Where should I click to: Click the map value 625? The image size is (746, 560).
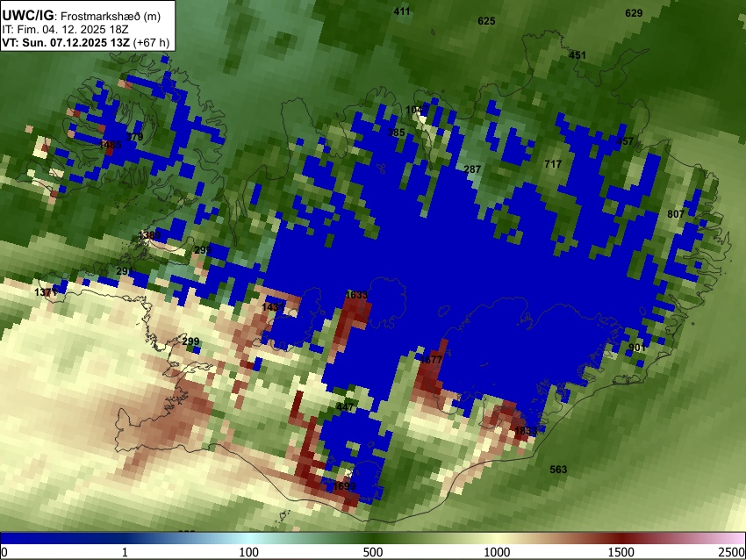486,21
